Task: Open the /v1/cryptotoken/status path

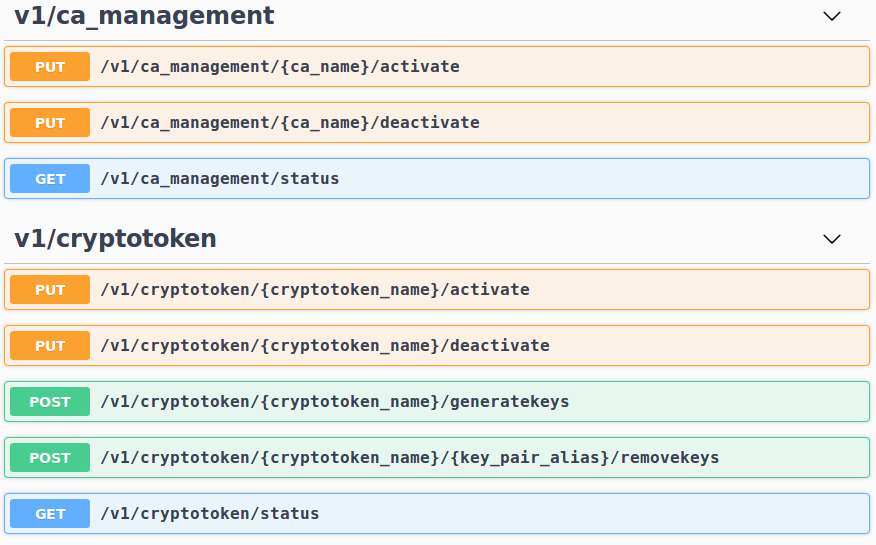Action: coord(210,514)
